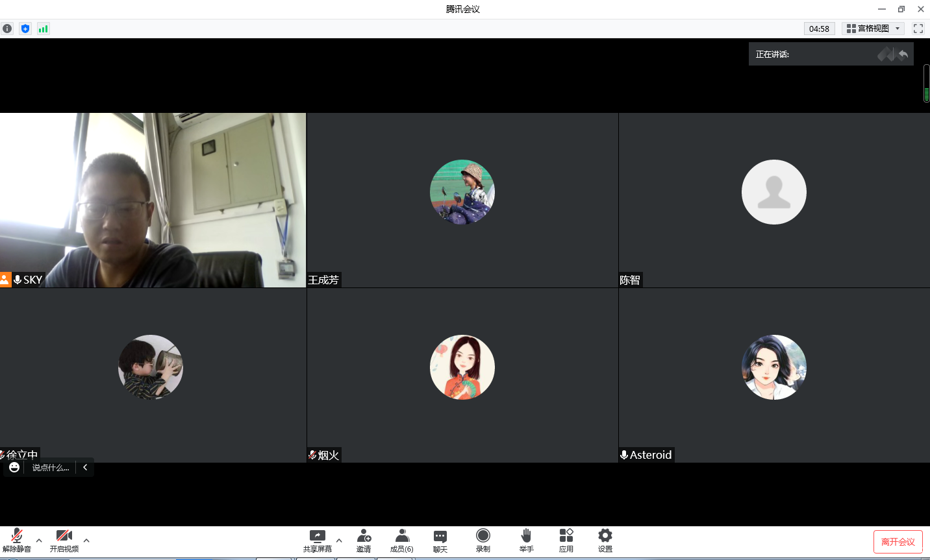The height and width of the screenshot is (560, 930).
Task: Toggle fullscreen mode icon
Action: click(918, 29)
